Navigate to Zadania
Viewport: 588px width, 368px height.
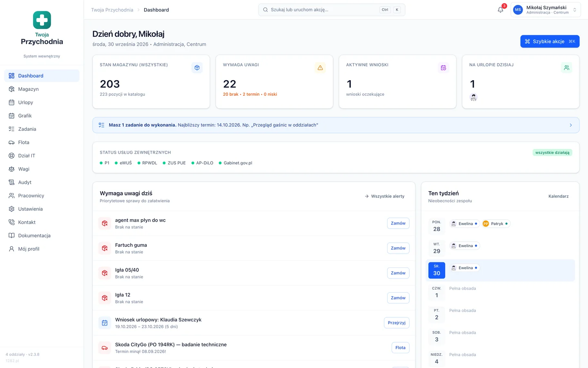pyautogui.click(x=42, y=129)
